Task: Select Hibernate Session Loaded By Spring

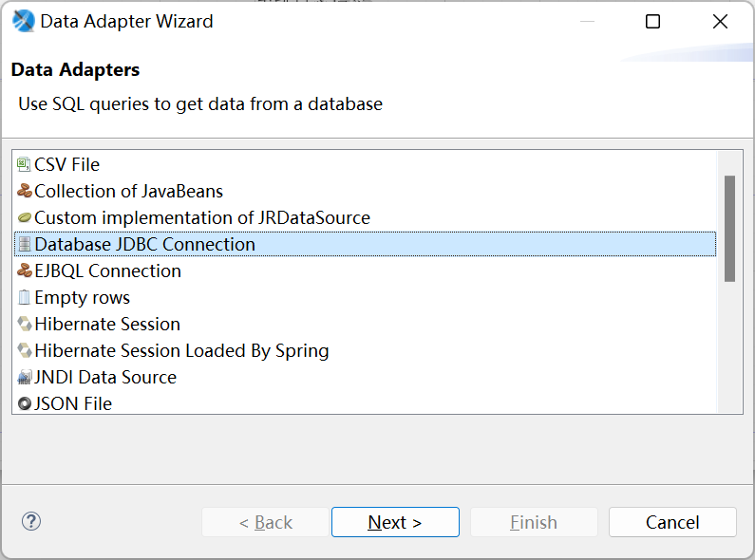Action: point(181,350)
